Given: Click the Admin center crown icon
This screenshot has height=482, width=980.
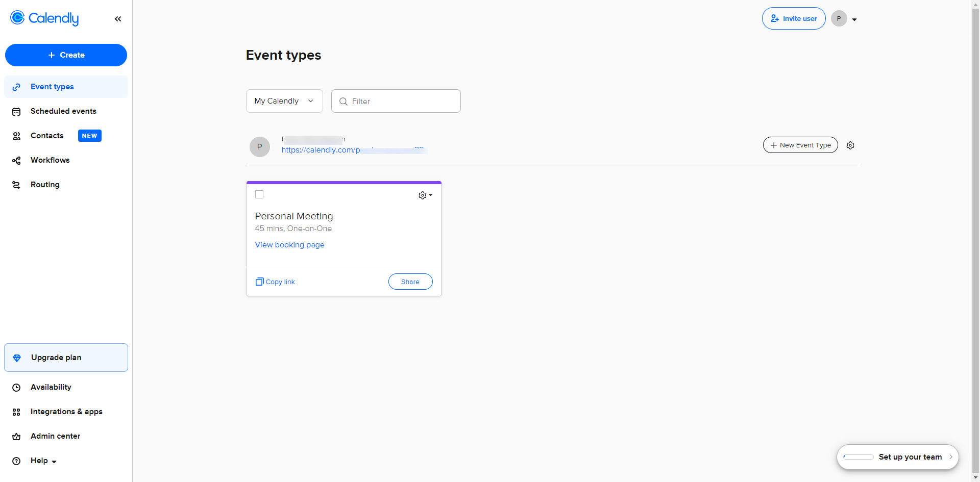Looking at the screenshot, I should pyautogui.click(x=16, y=437).
